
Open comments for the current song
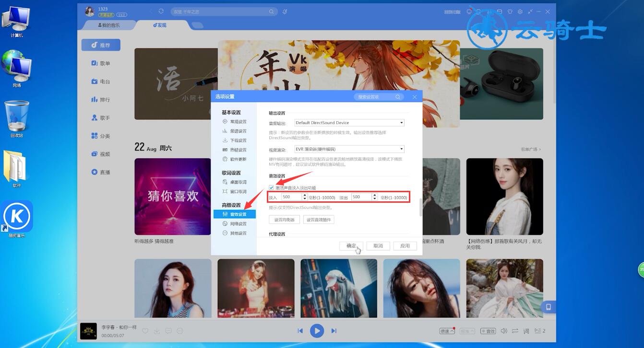(168, 331)
